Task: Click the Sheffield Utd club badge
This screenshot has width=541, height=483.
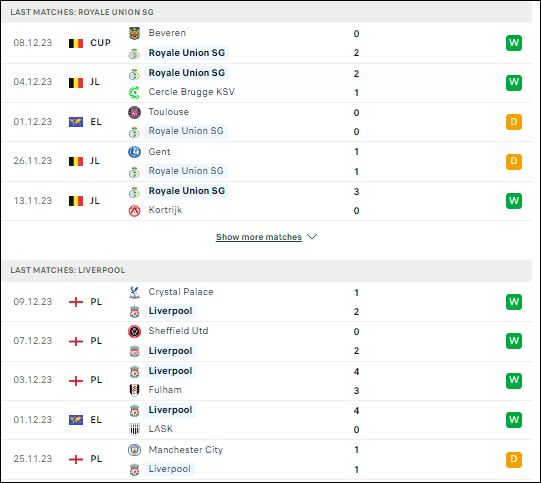Action: (x=134, y=332)
